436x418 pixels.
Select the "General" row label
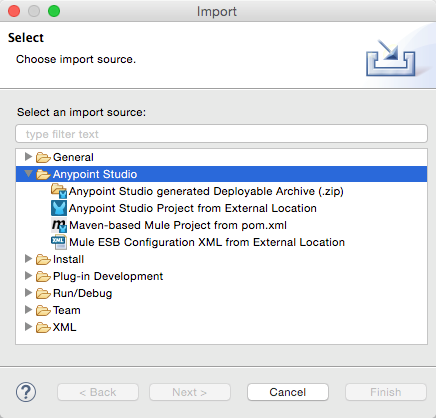(x=73, y=157)
